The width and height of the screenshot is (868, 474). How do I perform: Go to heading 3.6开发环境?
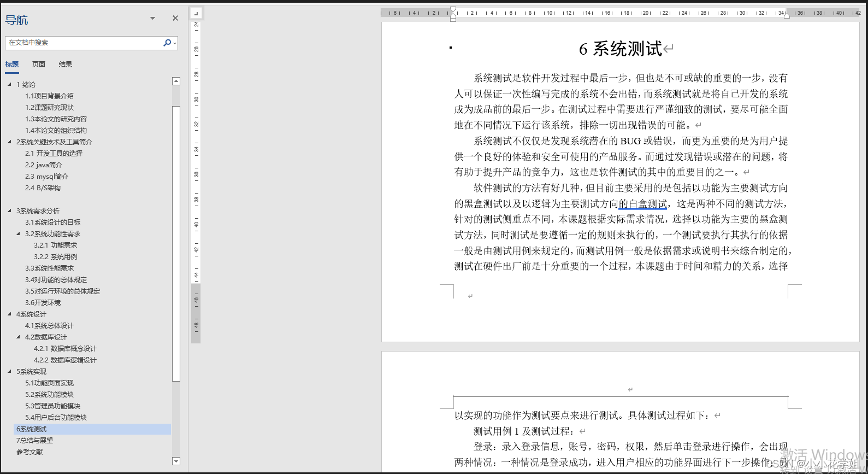click(x=43, y=302)
